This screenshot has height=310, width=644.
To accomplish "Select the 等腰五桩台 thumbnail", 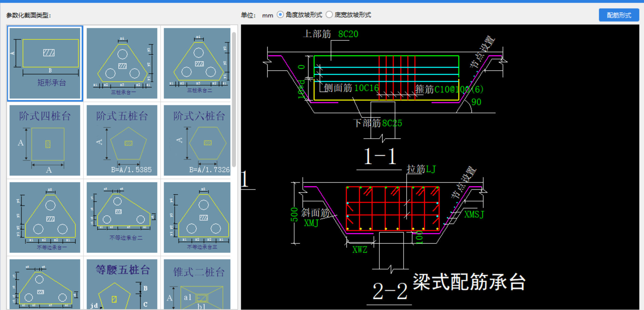I will click(122, 284).
